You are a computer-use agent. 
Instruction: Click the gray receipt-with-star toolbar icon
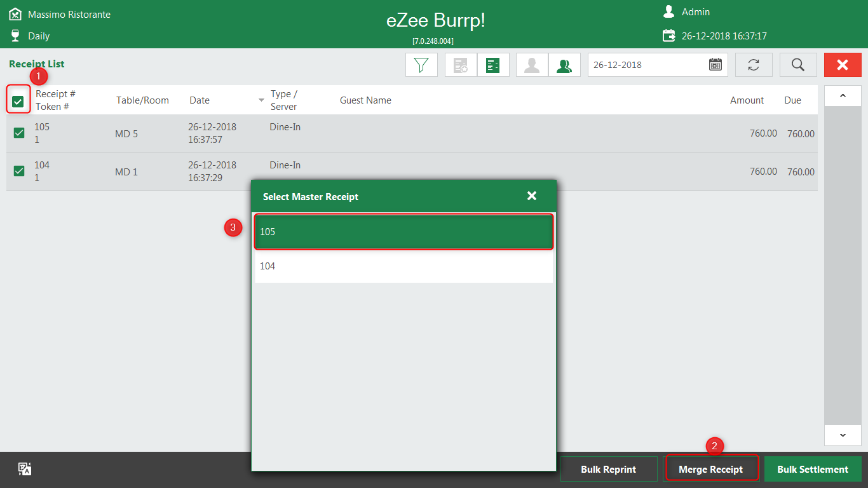461,65
